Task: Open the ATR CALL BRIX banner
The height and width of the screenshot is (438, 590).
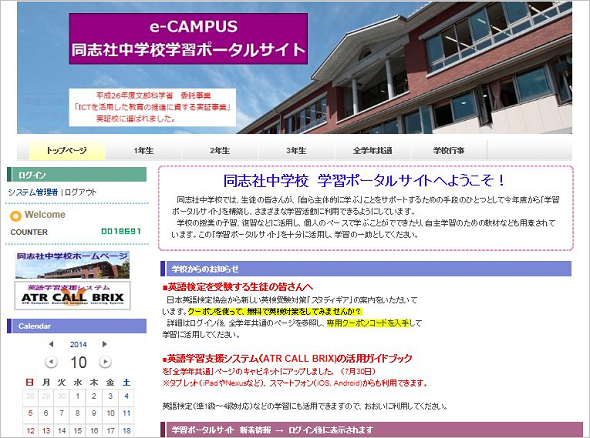Action: (72, 296)
